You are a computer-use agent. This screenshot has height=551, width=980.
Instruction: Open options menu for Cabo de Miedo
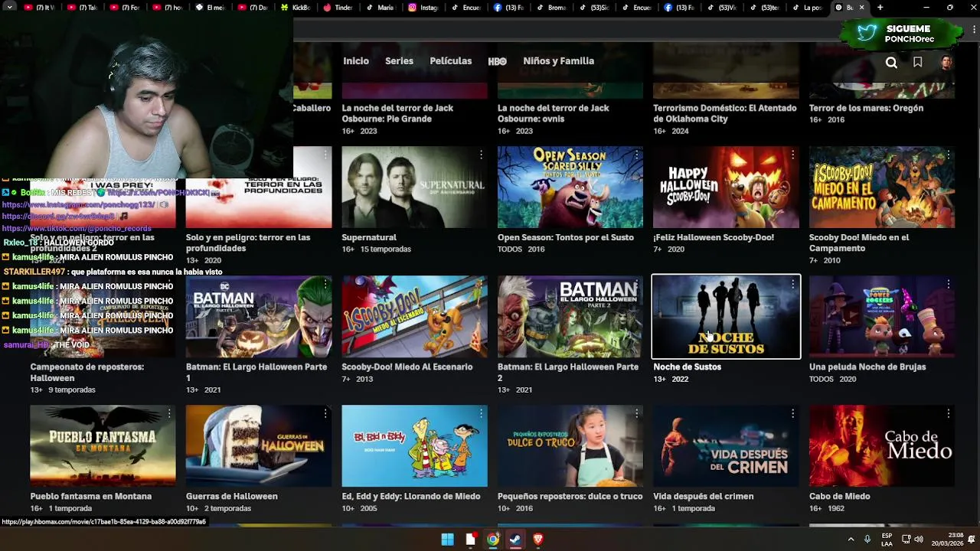pos(948,413)
